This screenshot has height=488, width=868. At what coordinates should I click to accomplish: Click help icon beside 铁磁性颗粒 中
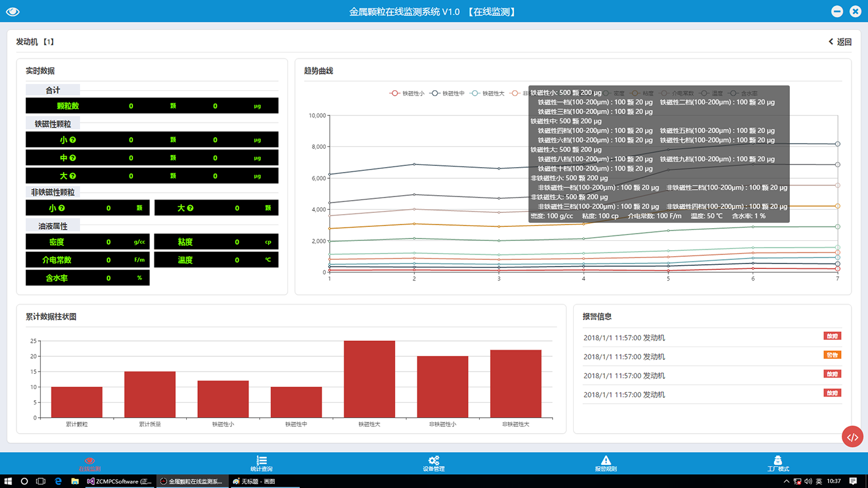tap(73, 158)
